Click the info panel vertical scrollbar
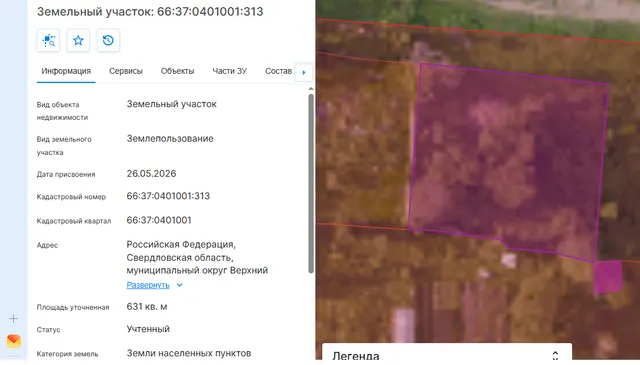640x365 pixels. pos(311,183)
